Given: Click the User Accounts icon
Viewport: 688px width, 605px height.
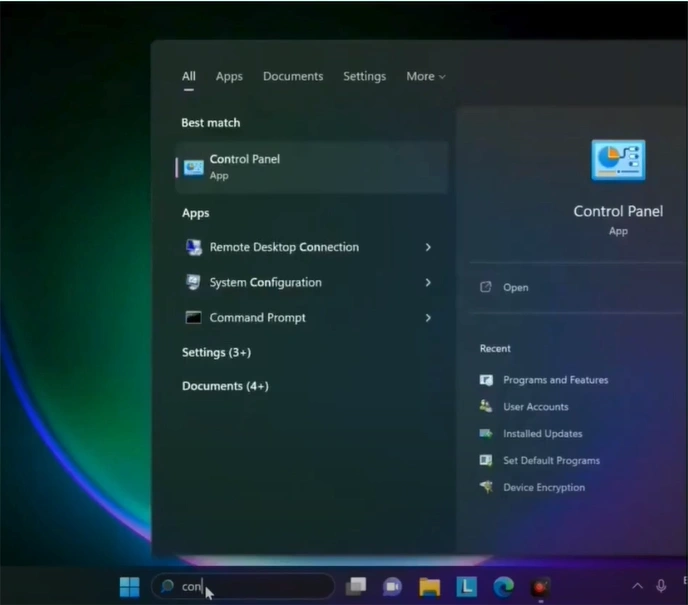Looking at the screenshot, I should point(486,406).
